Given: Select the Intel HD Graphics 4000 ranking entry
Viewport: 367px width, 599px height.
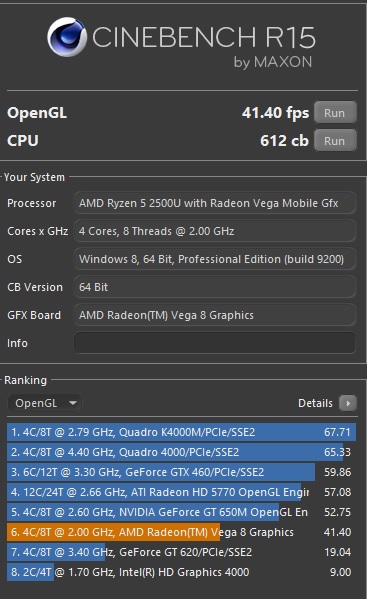Looking at the screenshot, I should pyautogui.click(x=181, y=572).
